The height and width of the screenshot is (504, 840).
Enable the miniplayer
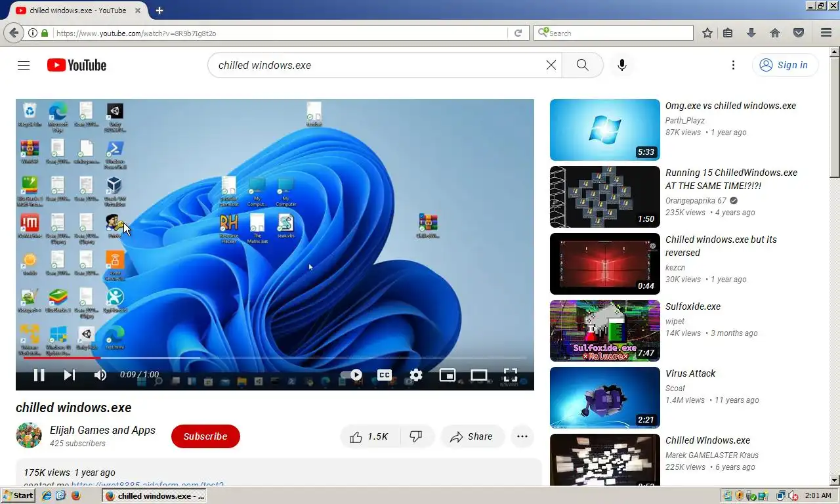click(448, 375)
